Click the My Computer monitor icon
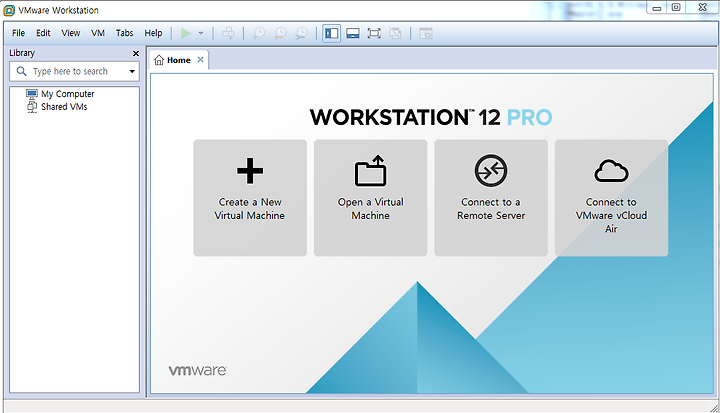This screenshot has height=413, width=720. (32, 94)
